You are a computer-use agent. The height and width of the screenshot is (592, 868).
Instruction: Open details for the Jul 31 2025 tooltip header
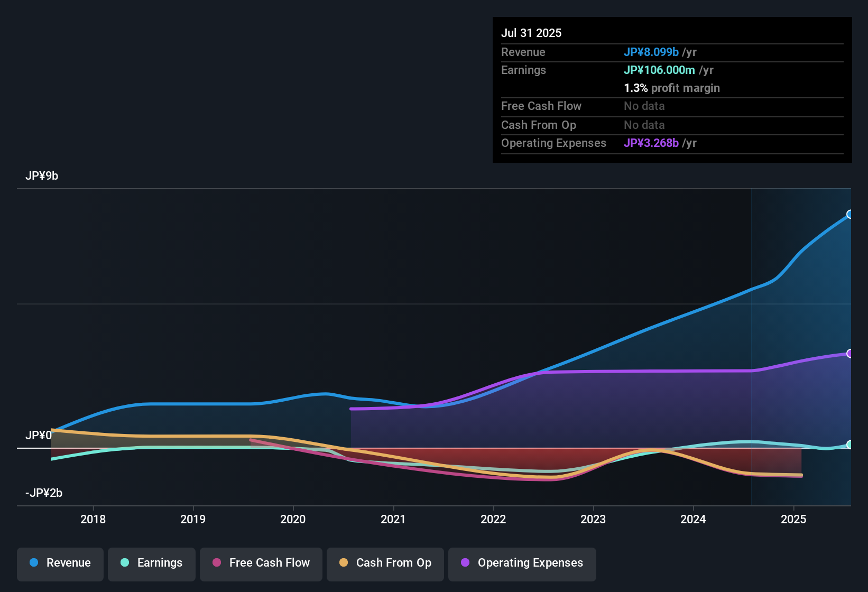click(531, 33)
